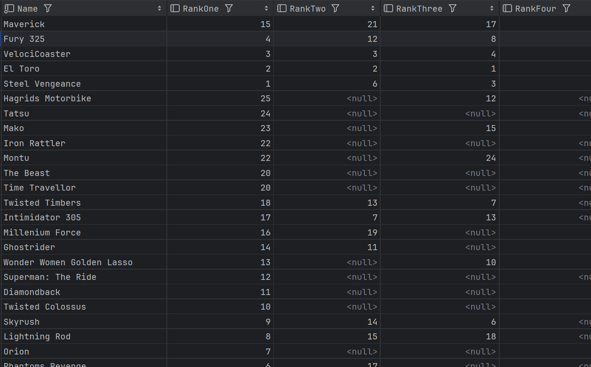Select the Mako name cell
Image resolution: width=591 pixels, height=367 pixels.
[84, 128]
